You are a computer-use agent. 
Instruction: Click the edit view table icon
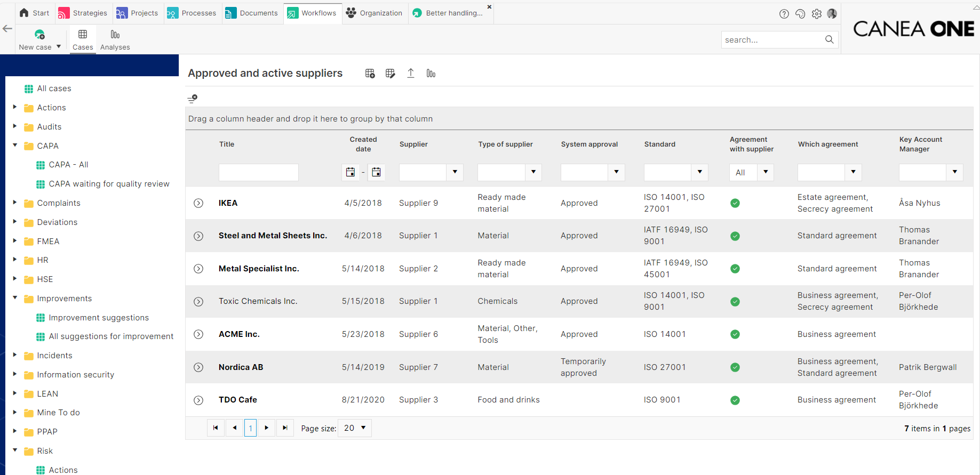tap(390, 74)
